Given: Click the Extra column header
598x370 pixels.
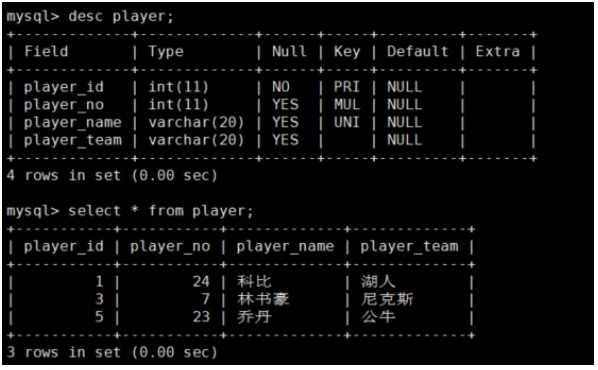Looking at the screenshot, I should tap(498, 51).
